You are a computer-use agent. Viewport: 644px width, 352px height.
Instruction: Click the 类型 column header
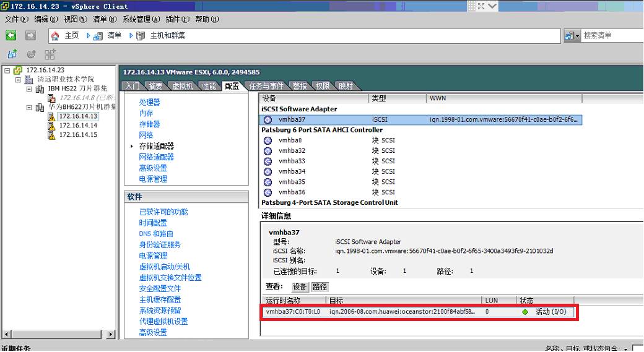[x=397, y=98]
